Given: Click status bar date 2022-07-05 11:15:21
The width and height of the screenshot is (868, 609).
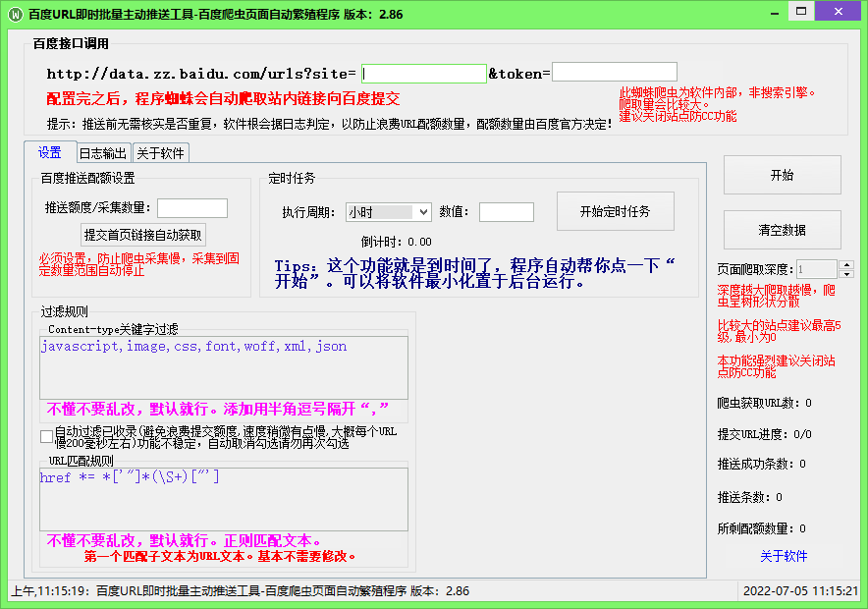Looking at the screenshot, I should coord(800,590).
